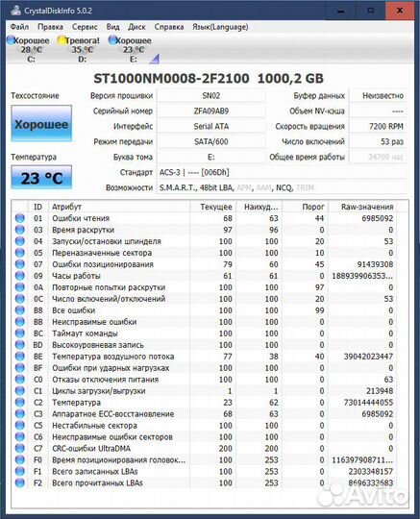Click raw value 91439308

tap(376, 264)
